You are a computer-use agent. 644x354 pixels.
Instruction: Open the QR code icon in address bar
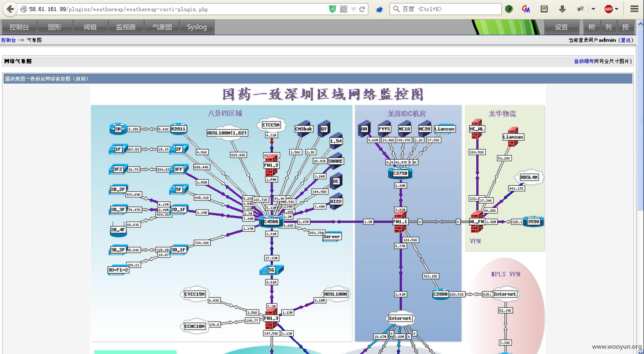[343, 9]
